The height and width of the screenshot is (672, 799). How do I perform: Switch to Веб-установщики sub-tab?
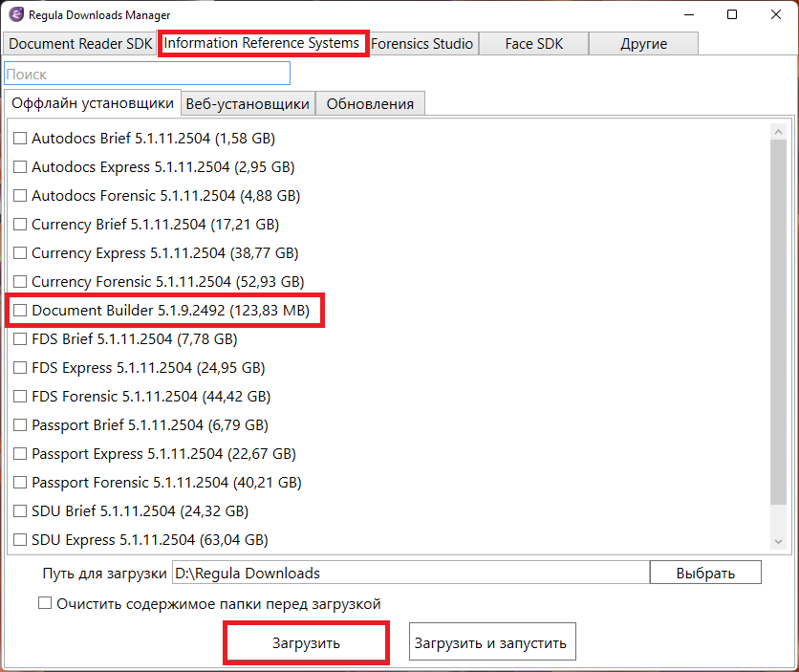248,104
